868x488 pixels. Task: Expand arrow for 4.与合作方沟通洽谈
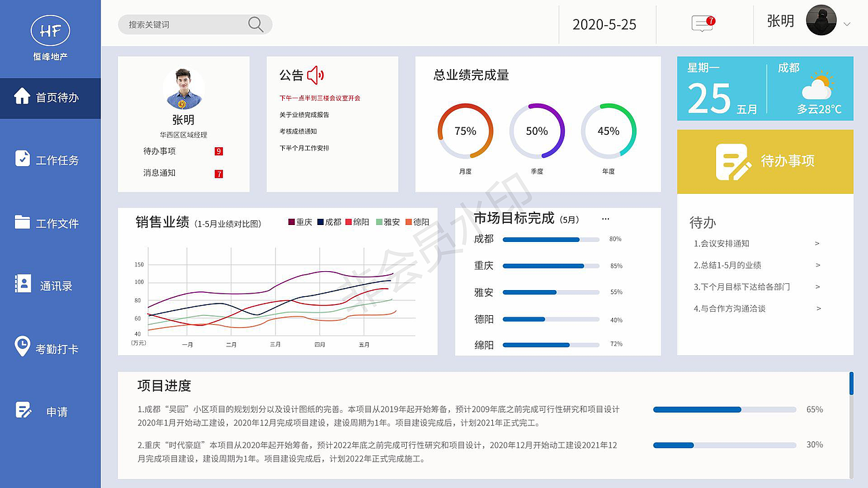817,308
